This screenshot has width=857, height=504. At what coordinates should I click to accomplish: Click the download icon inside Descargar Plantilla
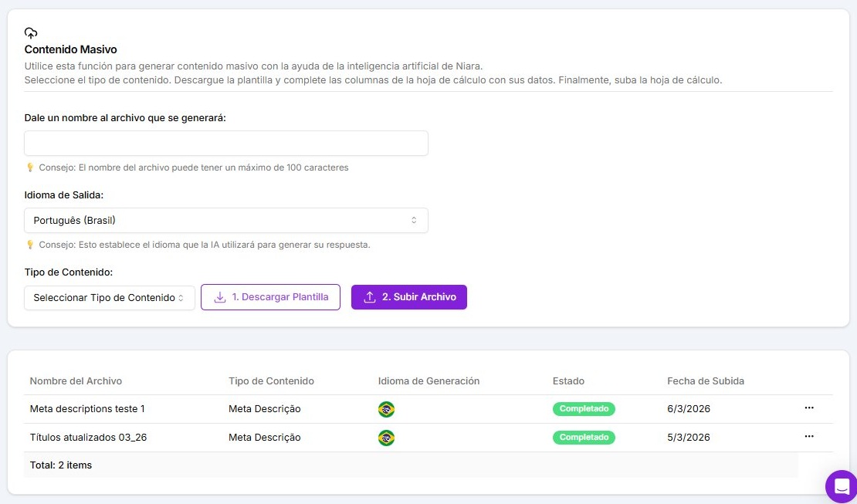[218, 296]
